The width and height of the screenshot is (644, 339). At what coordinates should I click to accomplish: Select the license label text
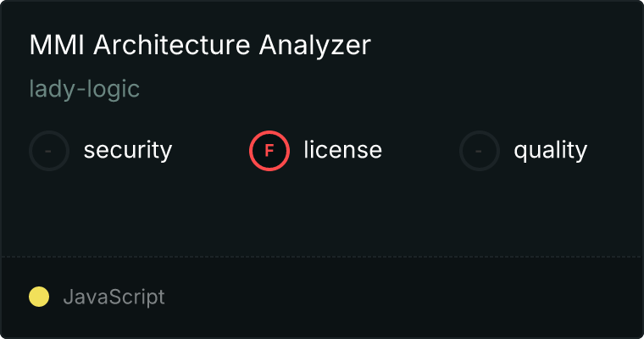coord(342,151)
